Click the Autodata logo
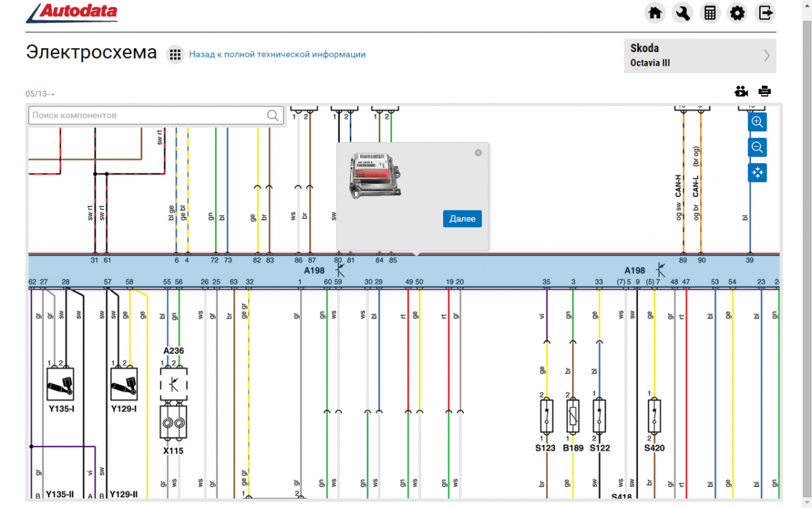Viewport: 812px width, 508px height. (72, 13)
